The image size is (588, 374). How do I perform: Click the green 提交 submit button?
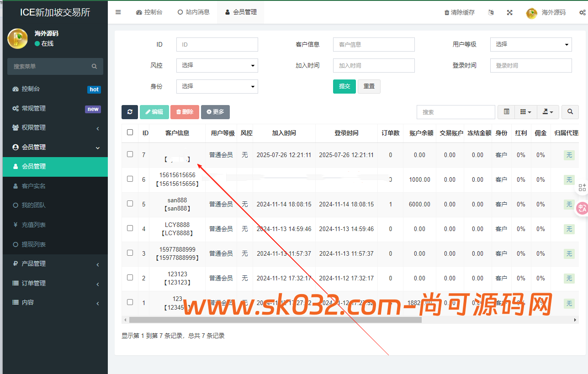coord(344,86)
